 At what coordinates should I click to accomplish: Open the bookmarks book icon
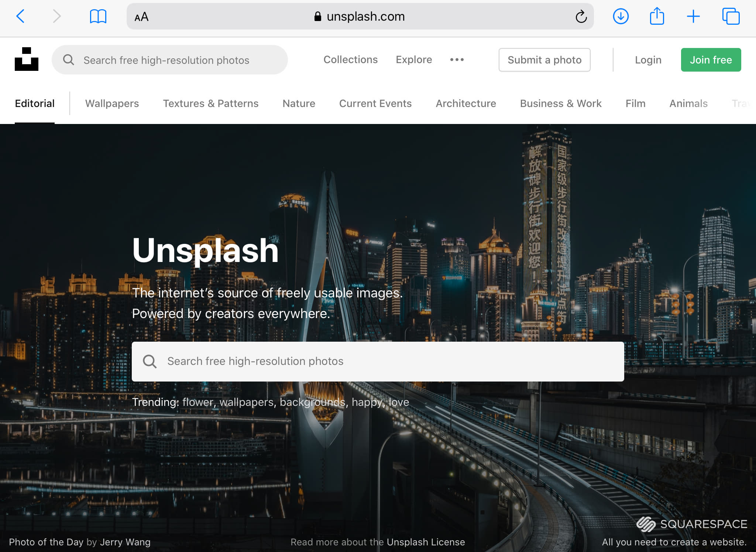point(98,16)
